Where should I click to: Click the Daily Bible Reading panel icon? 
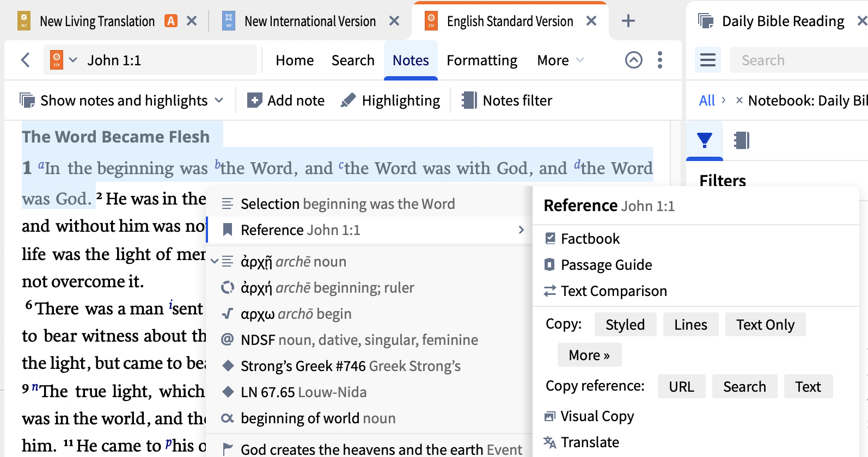tap(706, 21)
